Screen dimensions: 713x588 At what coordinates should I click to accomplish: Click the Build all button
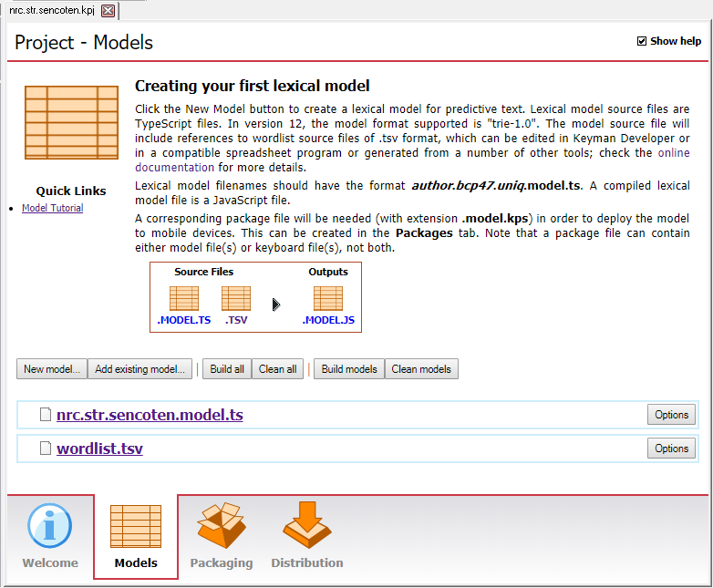tap(227, 369)
